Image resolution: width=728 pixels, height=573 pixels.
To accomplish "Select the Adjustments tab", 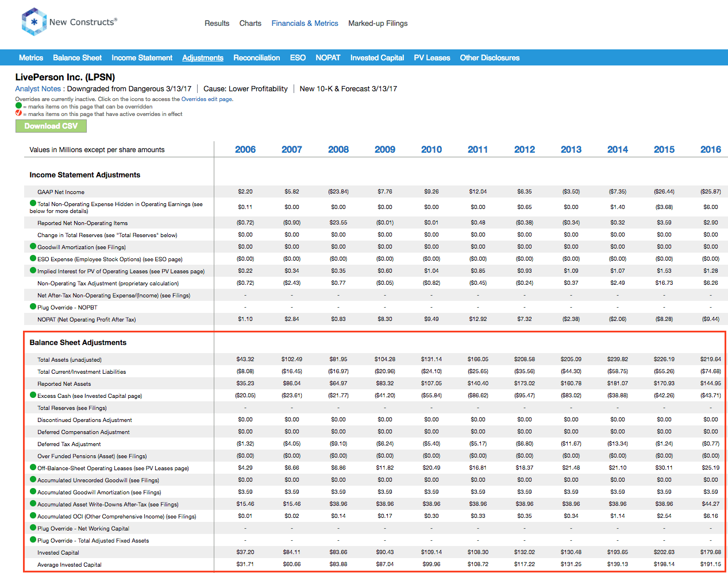I will point(203,58).
